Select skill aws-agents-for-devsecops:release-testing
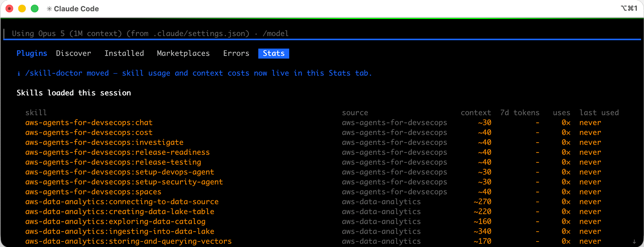This screenshot has height=247, width=644. pyautogui.click(x=113, y=162)
